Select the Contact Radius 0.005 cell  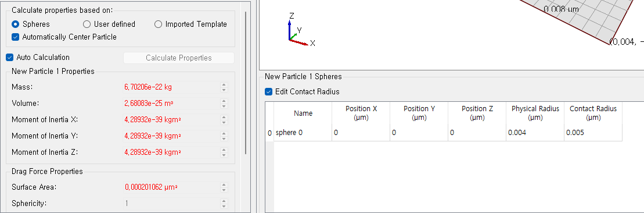pyautogui.click(x=593, y=133)
